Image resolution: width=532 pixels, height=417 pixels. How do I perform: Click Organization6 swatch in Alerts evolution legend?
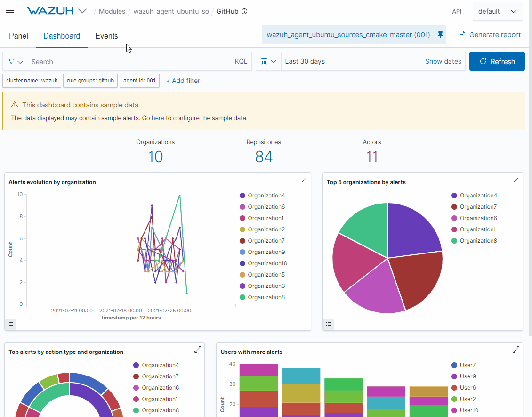pyautogui.click(x=242, y=207)
